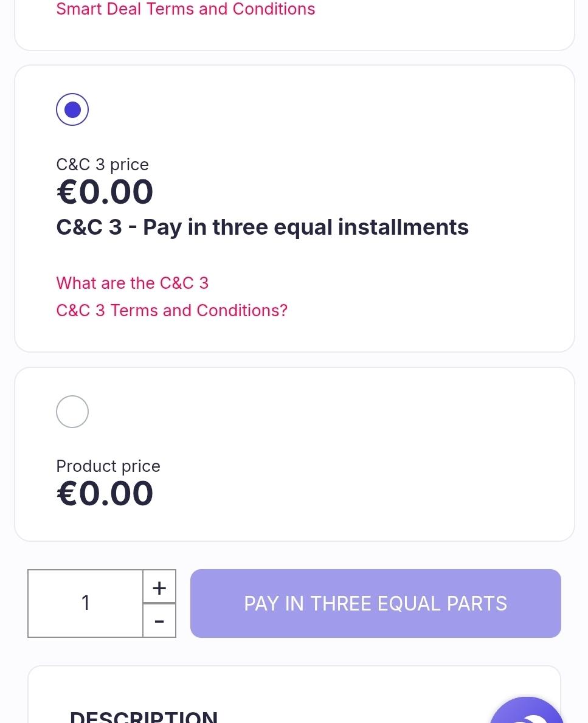Select the Product price radio button
The image size is (588, 723).
tap(72, 412)
